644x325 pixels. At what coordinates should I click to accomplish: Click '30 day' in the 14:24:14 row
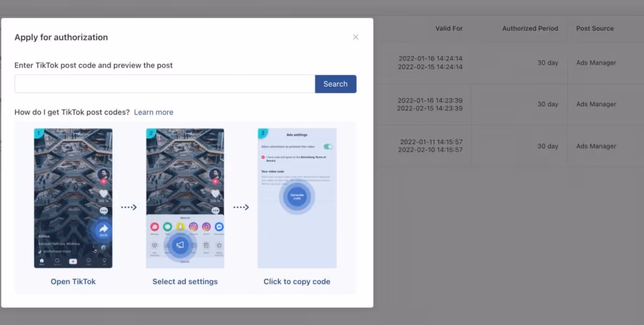[548, 63]
